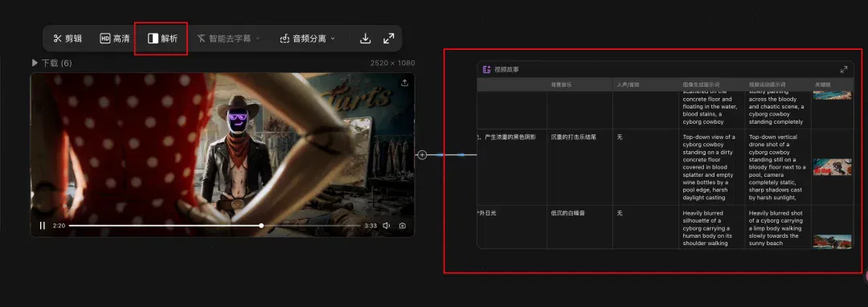Click the 视频故事 panel icon
Viewport: 868px width, 307px height.
point(486,70)
